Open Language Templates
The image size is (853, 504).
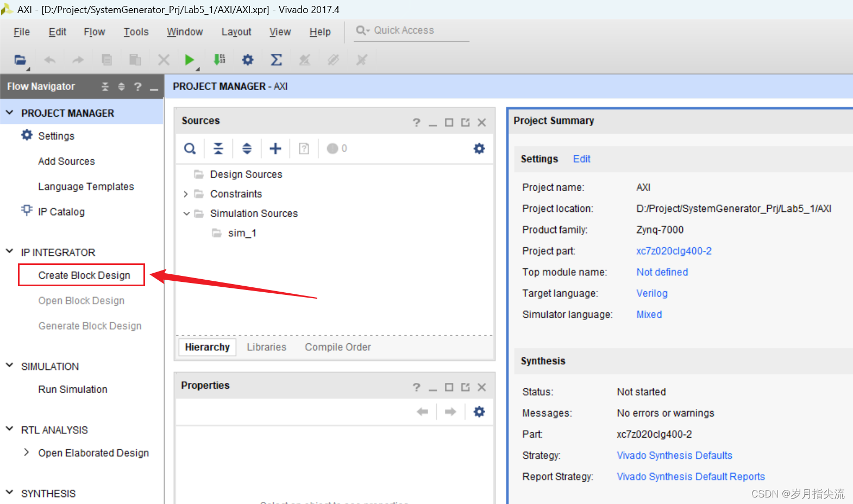(x=86, y=187)
